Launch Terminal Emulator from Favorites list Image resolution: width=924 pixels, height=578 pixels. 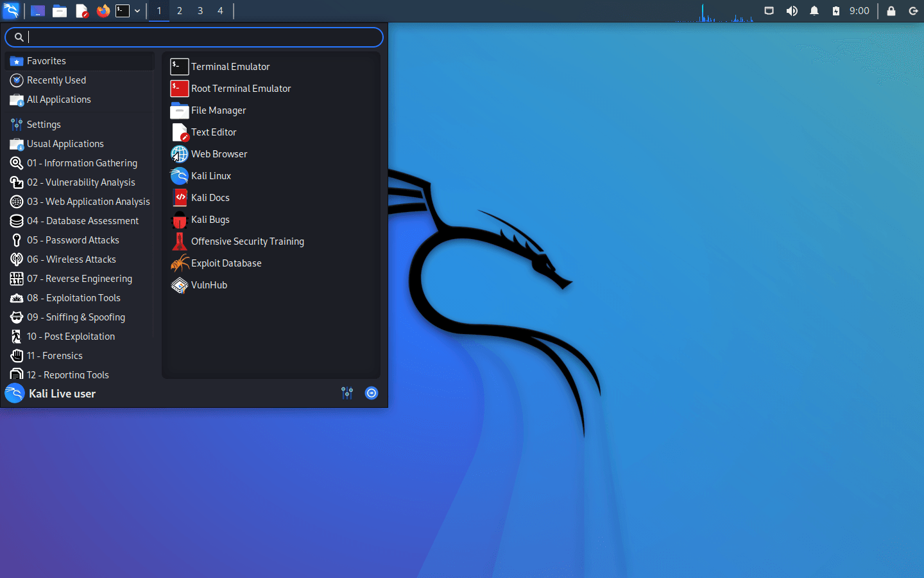270,67
